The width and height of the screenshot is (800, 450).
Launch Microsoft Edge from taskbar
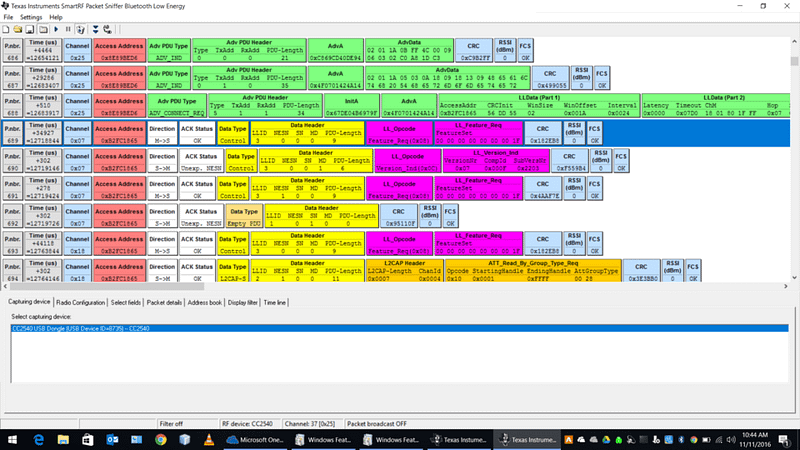[38, 439]
